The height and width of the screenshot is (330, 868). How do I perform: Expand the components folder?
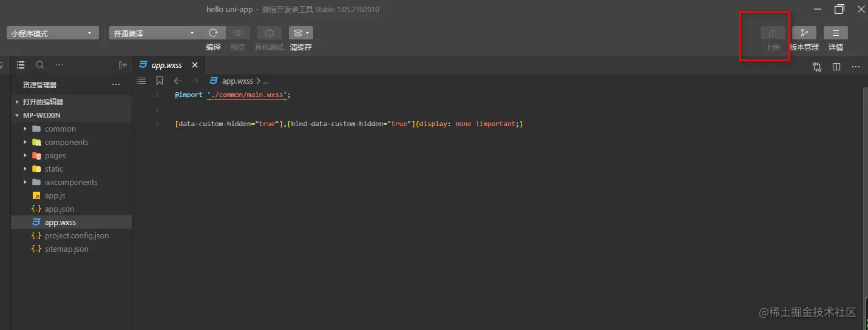71,142
